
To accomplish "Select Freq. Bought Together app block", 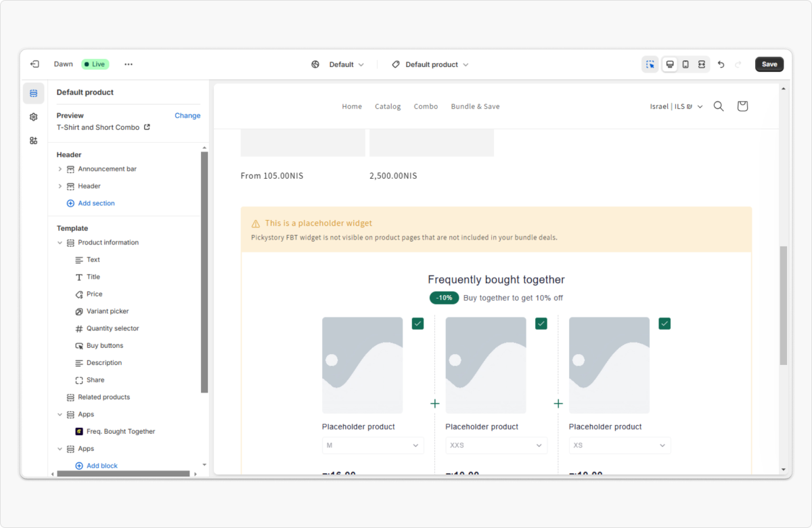I will point(120,431).
